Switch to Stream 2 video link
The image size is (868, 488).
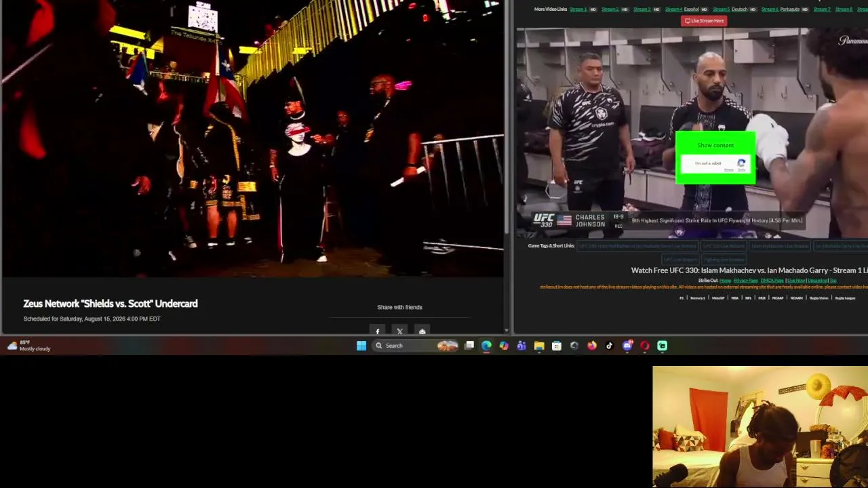610,9
